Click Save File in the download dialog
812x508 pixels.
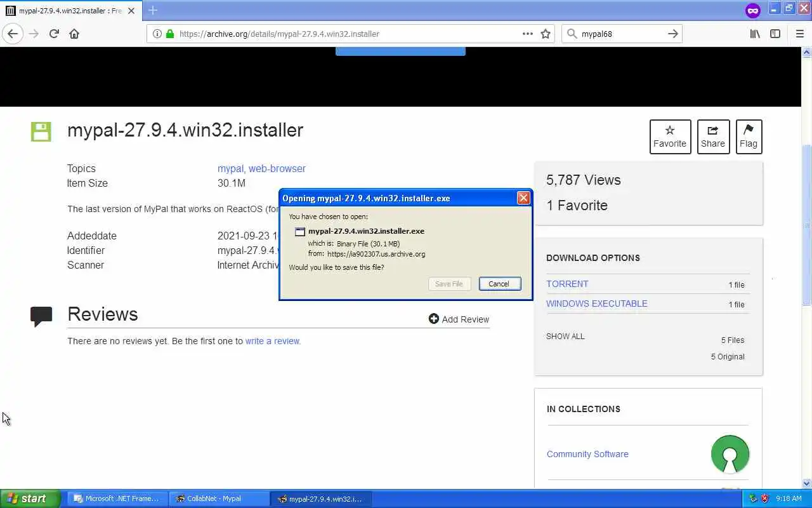click(449, 284)
